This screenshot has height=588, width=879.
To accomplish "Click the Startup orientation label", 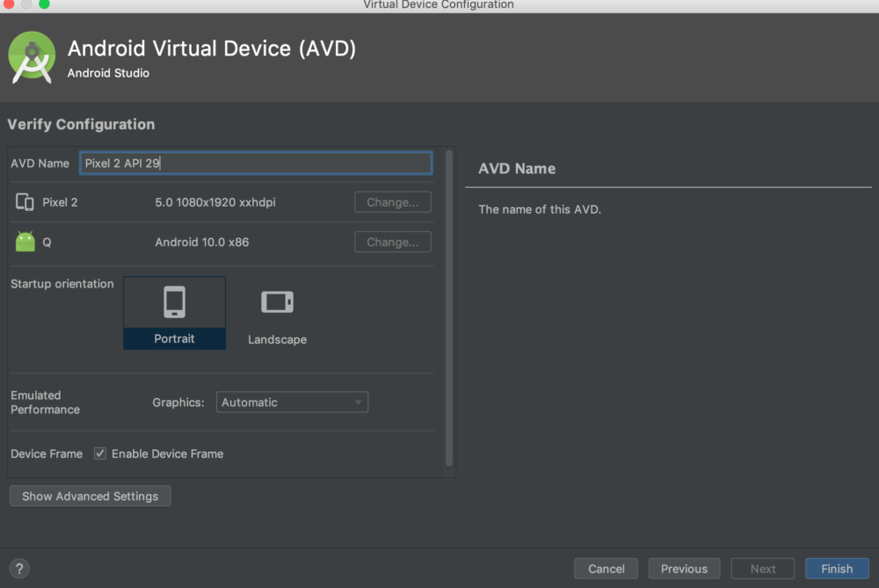I will click(x=62, y=284).
